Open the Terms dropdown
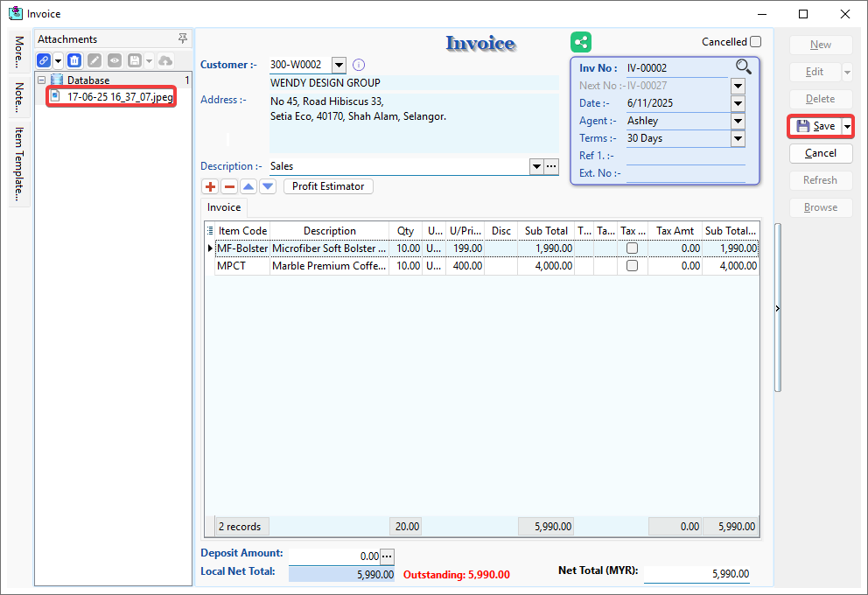The width and height of the screenshot is (868, 595). pyautogui.click(x=738, y=138)
